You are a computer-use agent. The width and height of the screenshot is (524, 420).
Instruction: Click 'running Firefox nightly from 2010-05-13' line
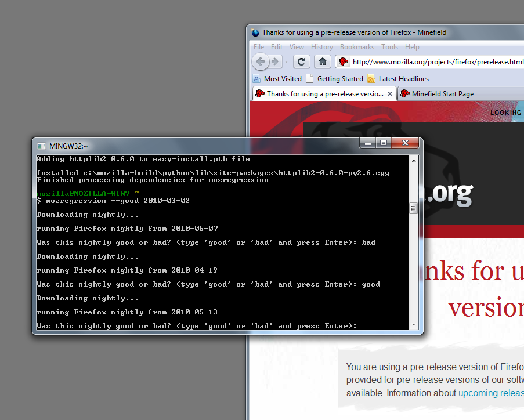coord(127,312)
